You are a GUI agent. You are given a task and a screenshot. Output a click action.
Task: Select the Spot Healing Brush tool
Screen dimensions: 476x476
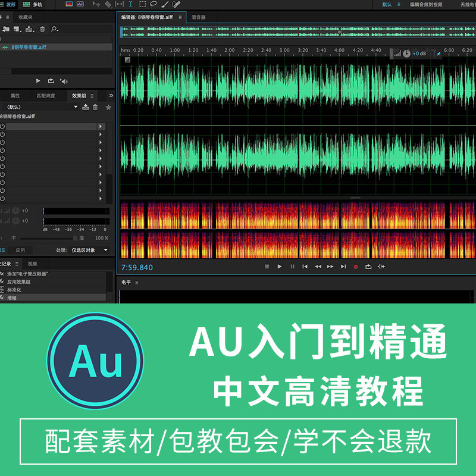(176, 4)
